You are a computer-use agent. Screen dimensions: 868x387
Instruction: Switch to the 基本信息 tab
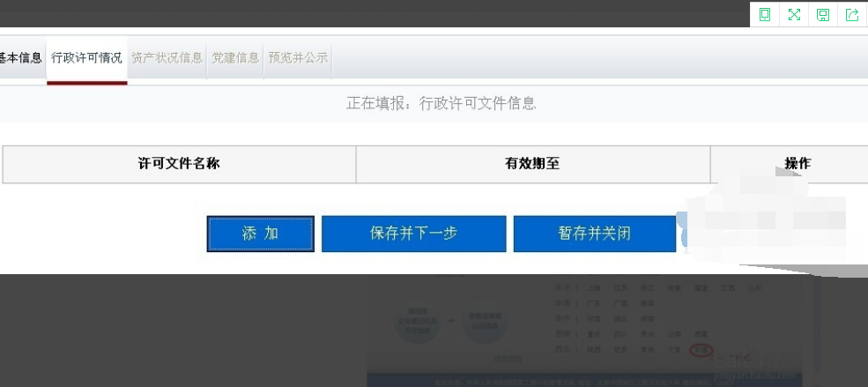tap(21, 57)
